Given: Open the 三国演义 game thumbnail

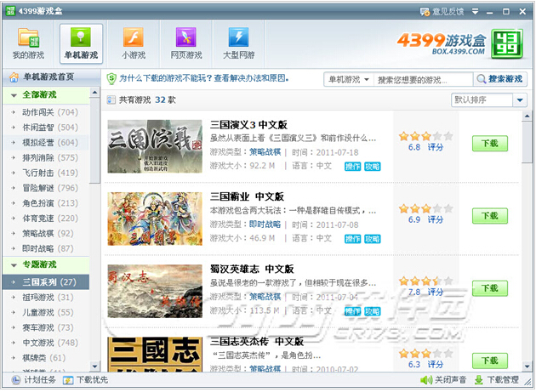Looking at the screenshot, I should click(155, 146).
